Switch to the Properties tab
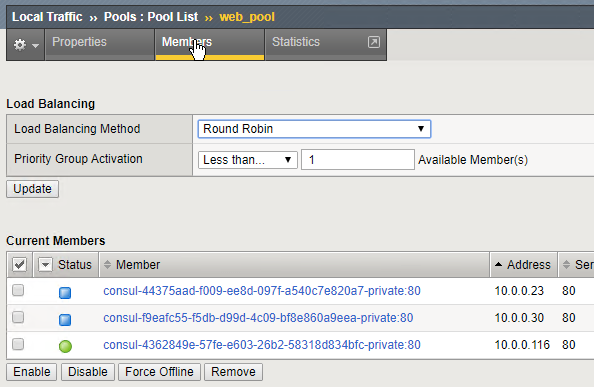Screen dimensions: 594x387 point(100,45)
